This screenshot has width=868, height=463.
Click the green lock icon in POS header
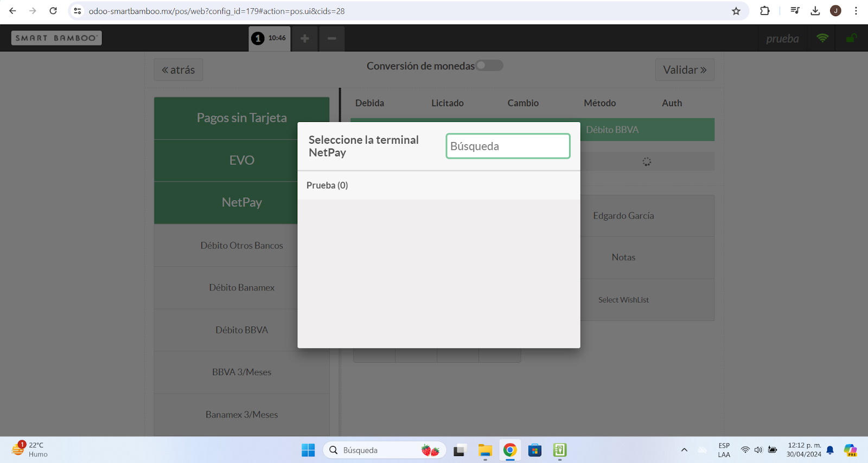coord(852,38)
